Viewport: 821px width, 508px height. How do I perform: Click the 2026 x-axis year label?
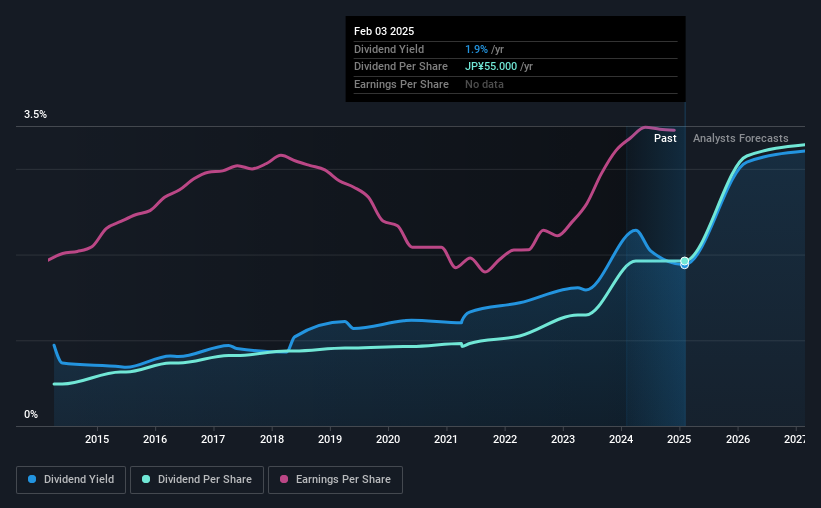pos(738,439)
